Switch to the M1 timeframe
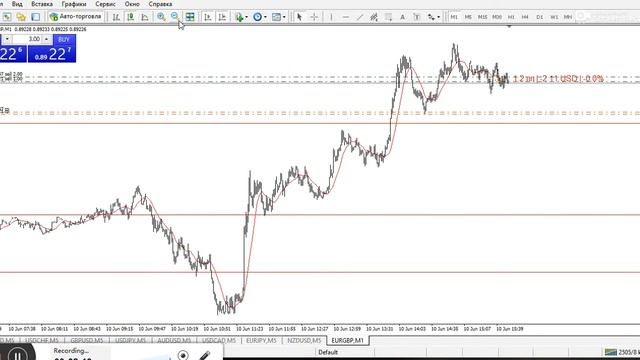Screen dimensions: 640x360 [x=454, y=17]
